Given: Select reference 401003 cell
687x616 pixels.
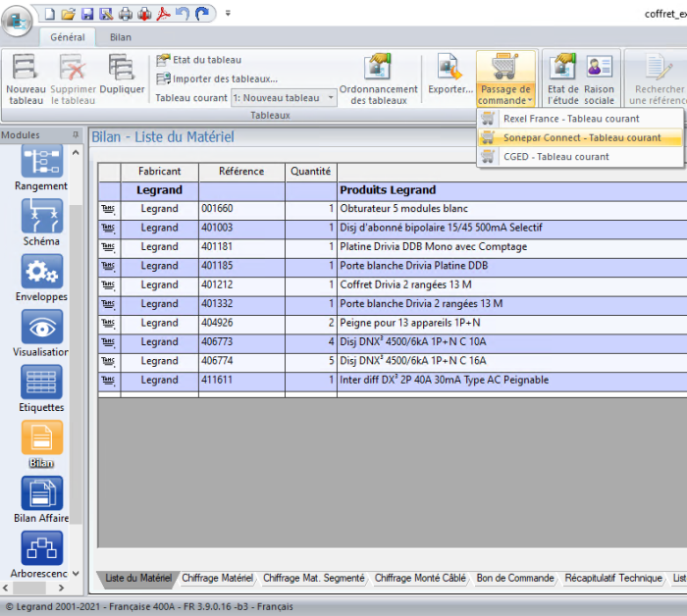Looking at the screenshot, I should [241, 228].
